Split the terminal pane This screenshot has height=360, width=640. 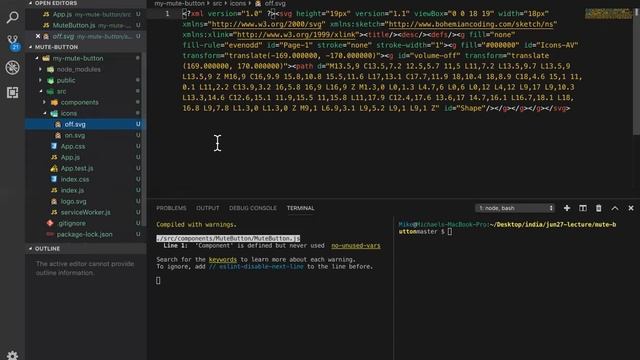[583, 208]
